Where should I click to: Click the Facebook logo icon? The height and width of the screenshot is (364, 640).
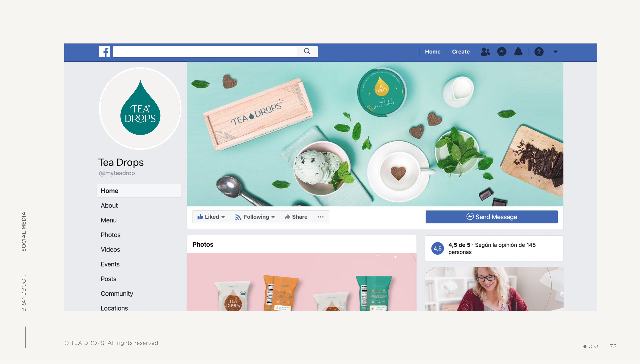(x=104, y=52)
